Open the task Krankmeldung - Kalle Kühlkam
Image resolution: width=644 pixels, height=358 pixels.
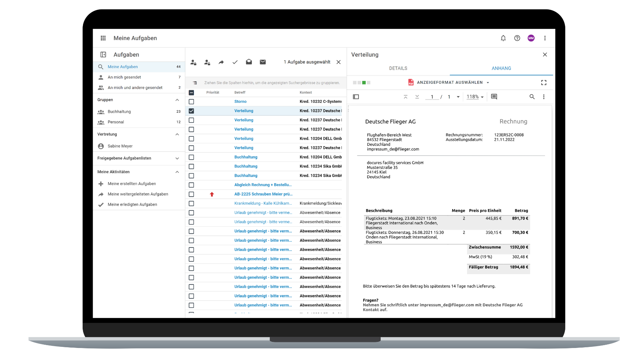pos(263,203)
